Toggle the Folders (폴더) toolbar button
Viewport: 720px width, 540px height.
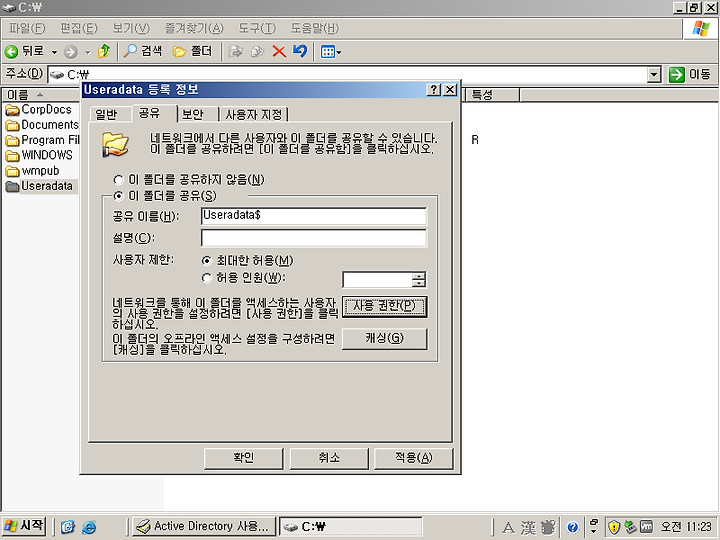click(x=192, y=51)
